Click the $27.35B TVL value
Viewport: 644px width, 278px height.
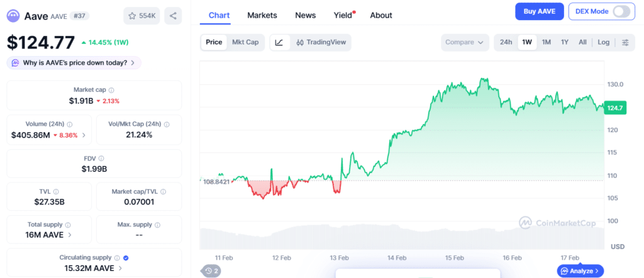(49, 202)
